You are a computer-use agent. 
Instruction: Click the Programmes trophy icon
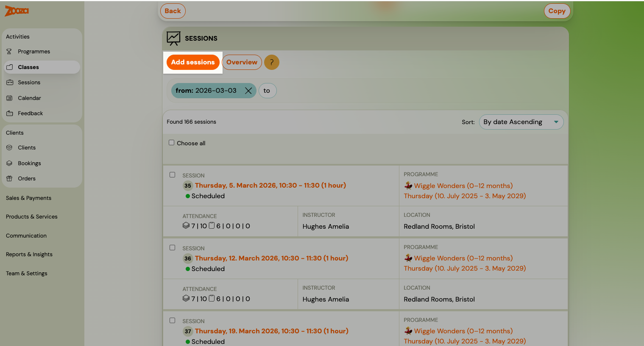click(9, 52)
